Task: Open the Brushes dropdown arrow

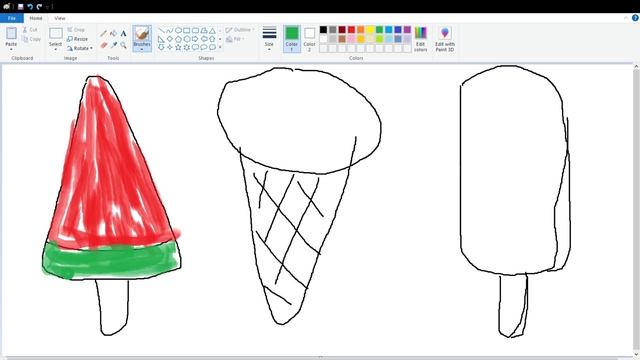Action: [x=142, y=49]
